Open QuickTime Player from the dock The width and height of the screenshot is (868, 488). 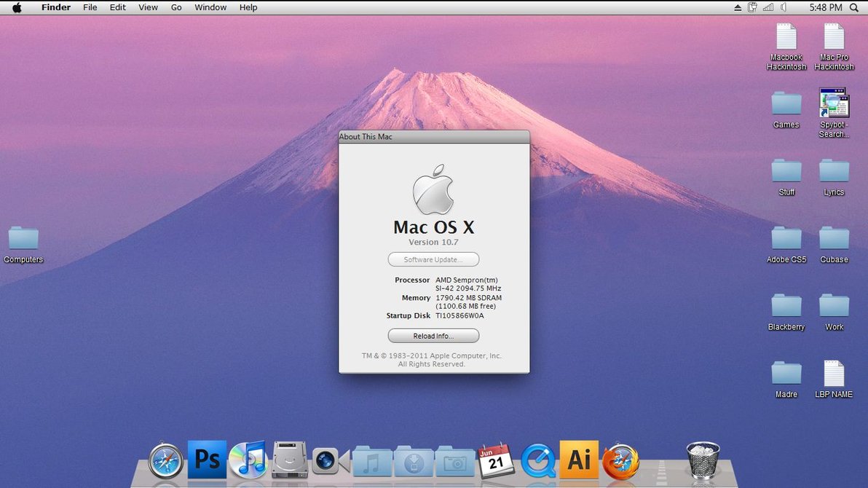pyautogui.click(x=538, y=460)
